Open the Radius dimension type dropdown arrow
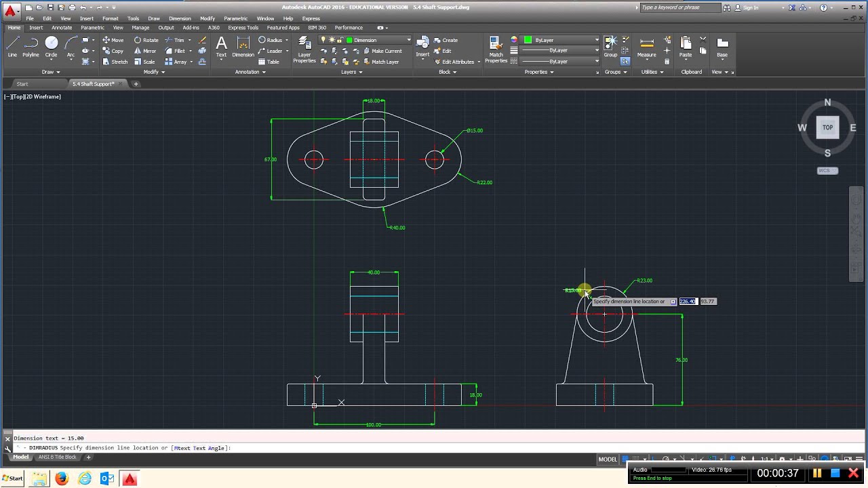 click(286, 40)
